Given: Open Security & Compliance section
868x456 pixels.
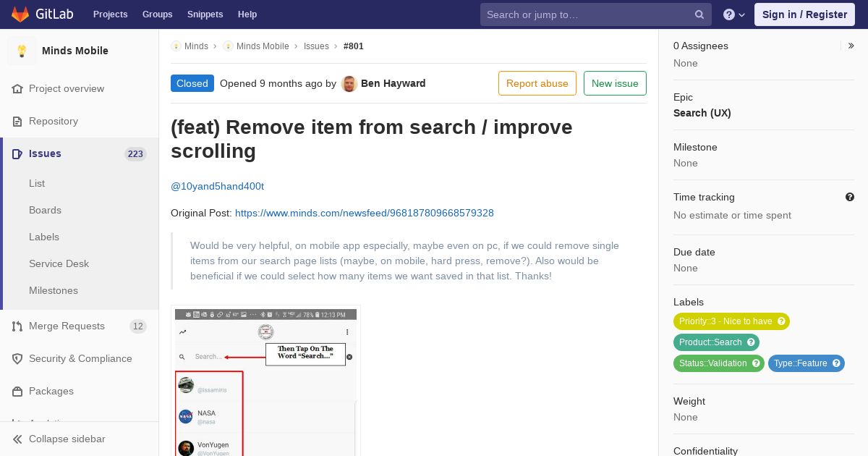Looking at the screenshot, I should pyautogui.click(x=80, y=358).
